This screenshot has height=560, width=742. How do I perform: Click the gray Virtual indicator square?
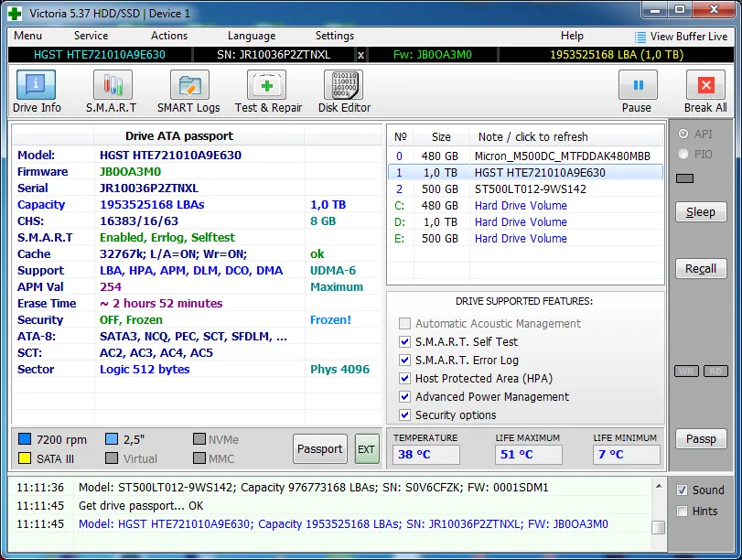click(x=112, y=458)
